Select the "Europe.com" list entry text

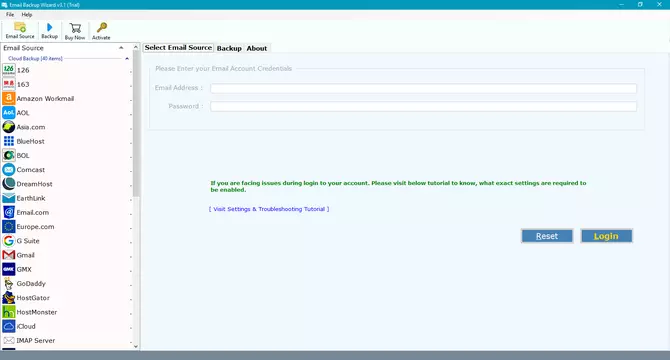tap(35, 227)
